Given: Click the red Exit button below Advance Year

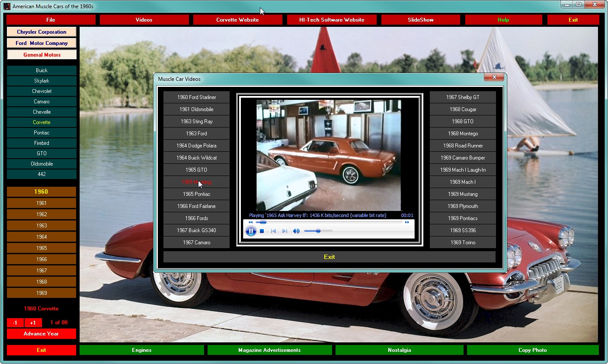Looking at the screenshot, I should [42, 350].
